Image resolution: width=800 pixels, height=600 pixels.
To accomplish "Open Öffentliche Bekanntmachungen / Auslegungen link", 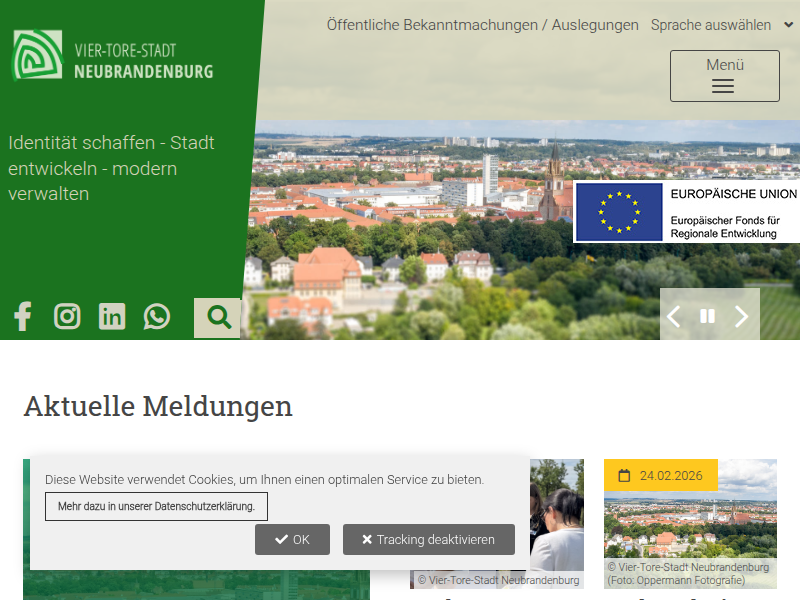I will pyautogui.click(x=482, y=25).
